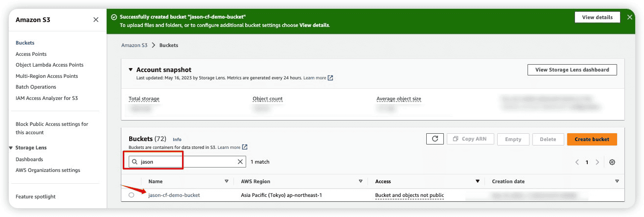Open AWS Organizations settings
644x217 pixels.
click(48, 170)
